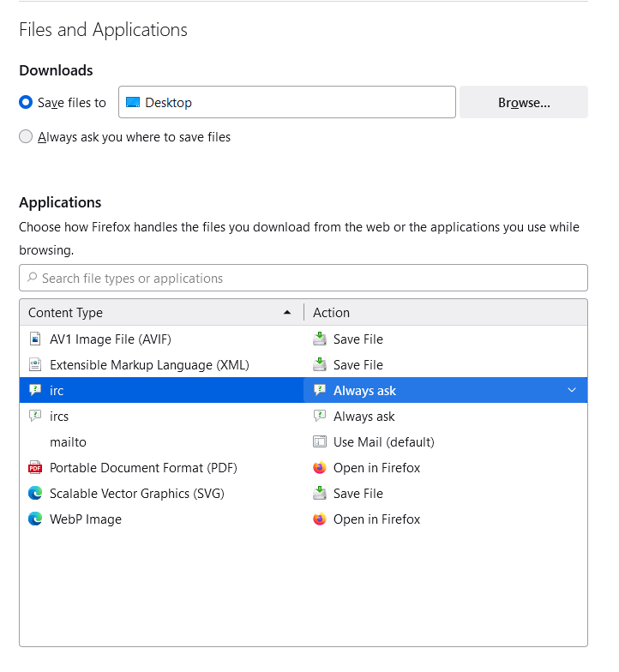The height and width of the screenshot is (672, 619).
Task: Click 'Always ask' action for ircs
Action: [x=364, y=417]
